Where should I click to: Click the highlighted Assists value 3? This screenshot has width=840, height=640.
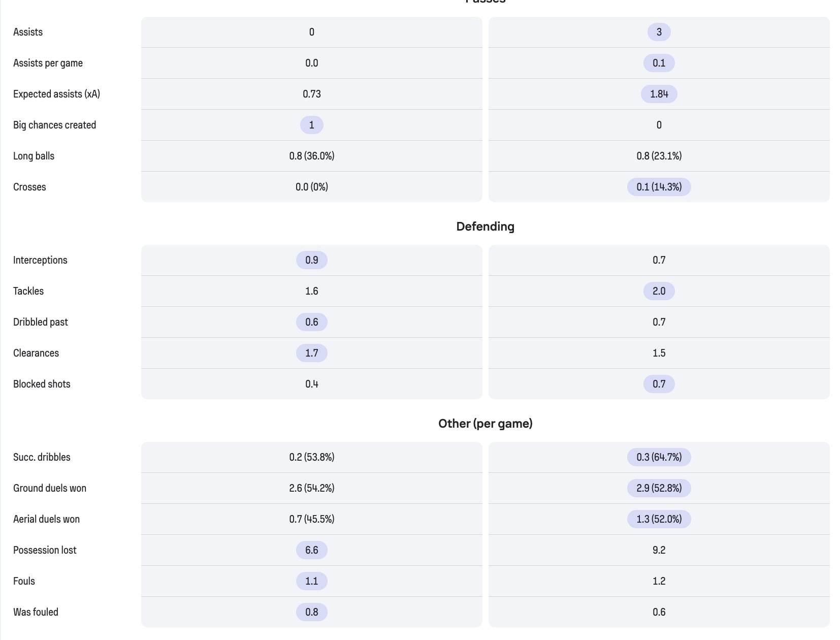pyautogui.click(x=659, y=32)
